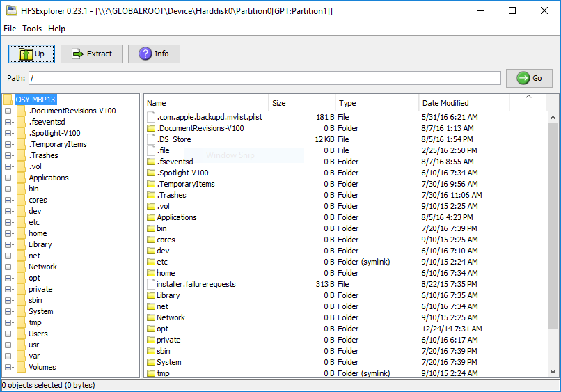Click the scroll down arrow of file list
561x392 pixels.
(x=553, y=372)
